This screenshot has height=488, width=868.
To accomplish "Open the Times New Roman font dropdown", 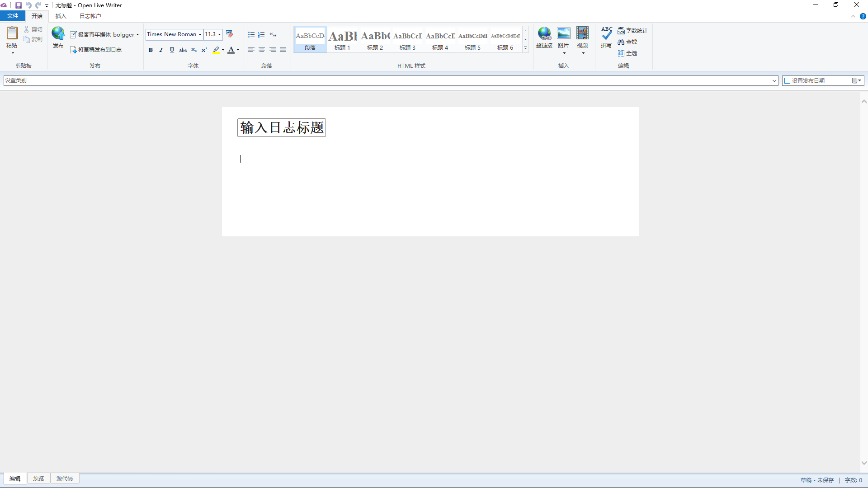I will pos(200,34).
